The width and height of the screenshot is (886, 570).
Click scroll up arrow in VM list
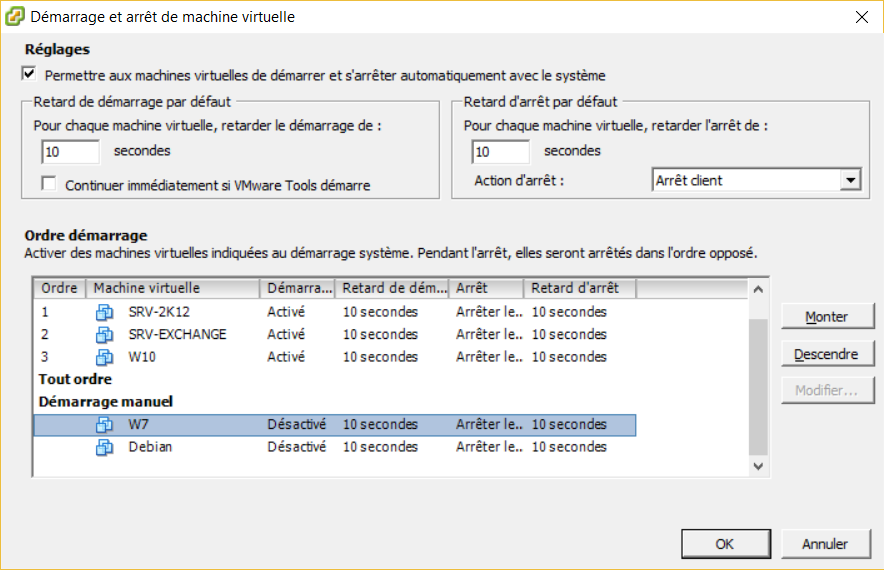[758, 289]
